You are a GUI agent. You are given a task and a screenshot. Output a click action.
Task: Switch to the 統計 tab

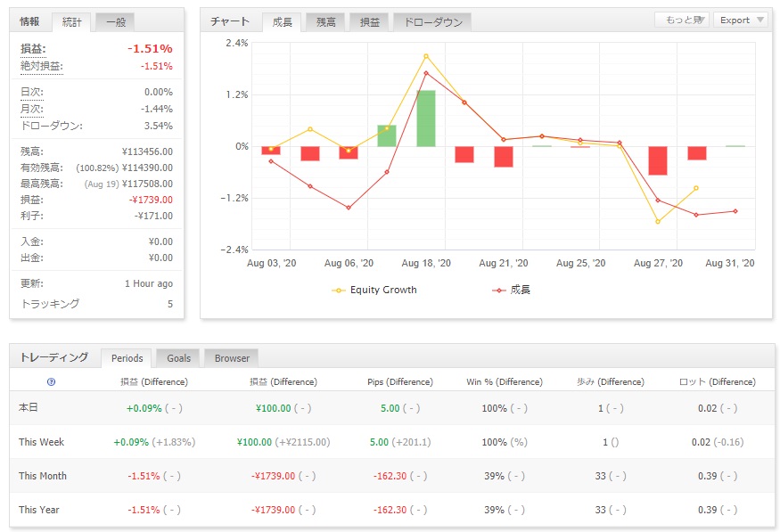point(71,21)
